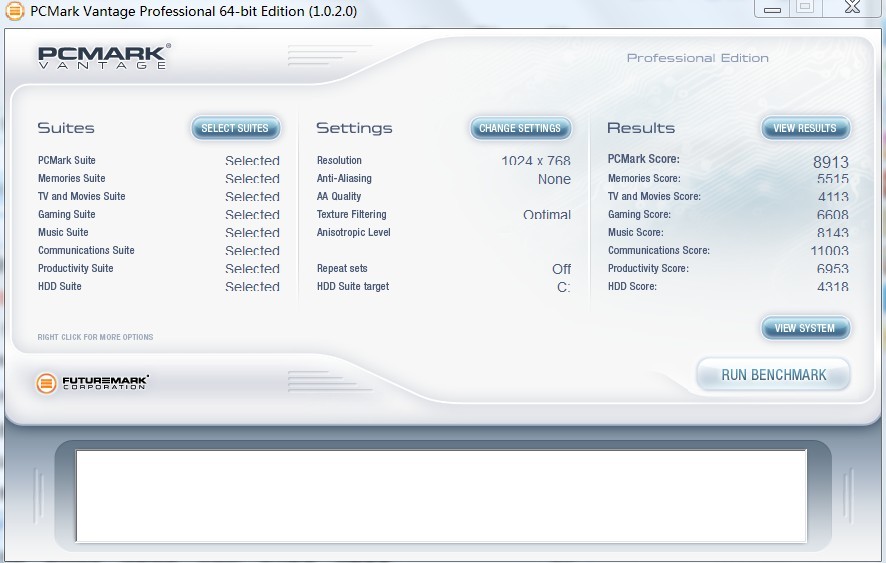
Task: Click the Music Score value 8143
Action: tap(833, 233)
